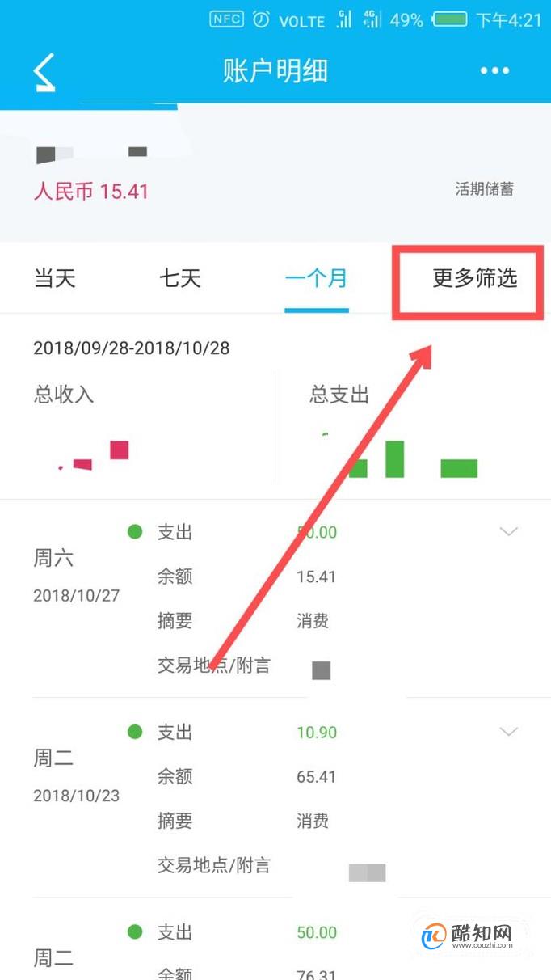Tap the alarm clock status icon

pyautogui.click(x=261, y=19)
